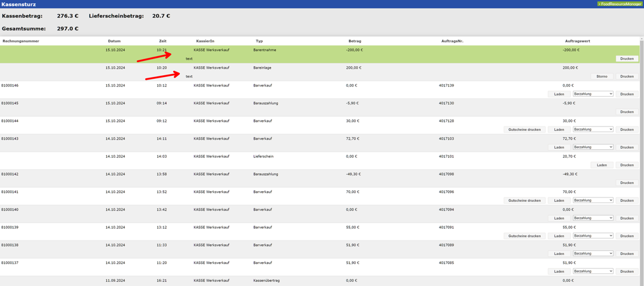
Task: Print vouchers for invoice 81000141
Action: pos(524,201)
